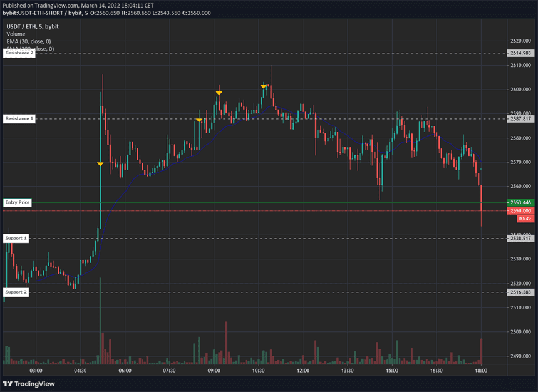Image resolution: width=538 pixels, height=392 pixels.
Task: Click the 2614.983 price tag
Action: pyautogui.click(x=520, y=53)
